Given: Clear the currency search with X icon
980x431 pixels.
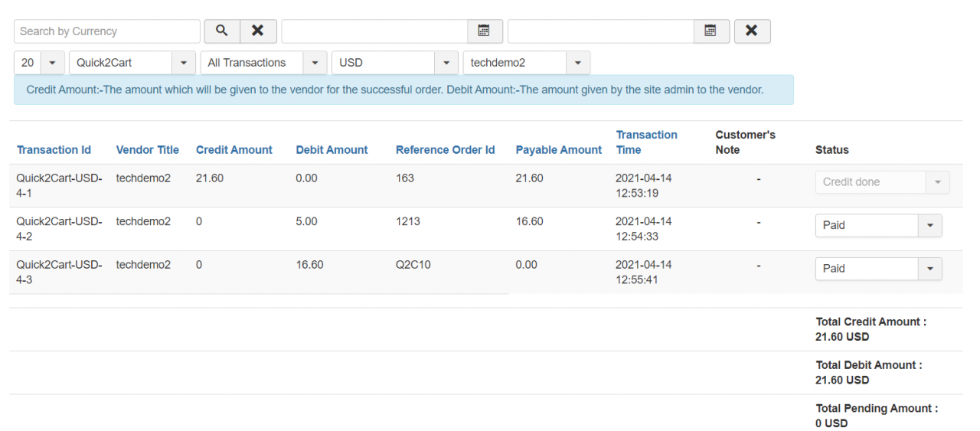Looking at the screenshot, I should tap(258, 31).
